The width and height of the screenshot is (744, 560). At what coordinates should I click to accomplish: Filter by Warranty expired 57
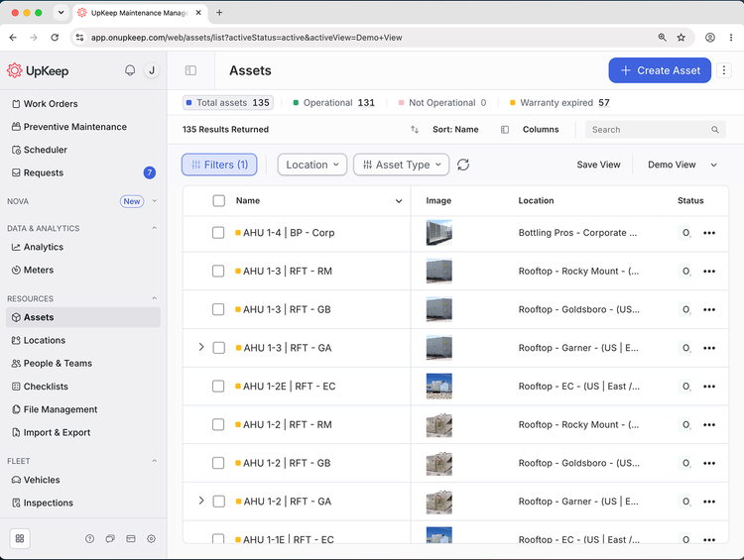click(x=559, y=103)
